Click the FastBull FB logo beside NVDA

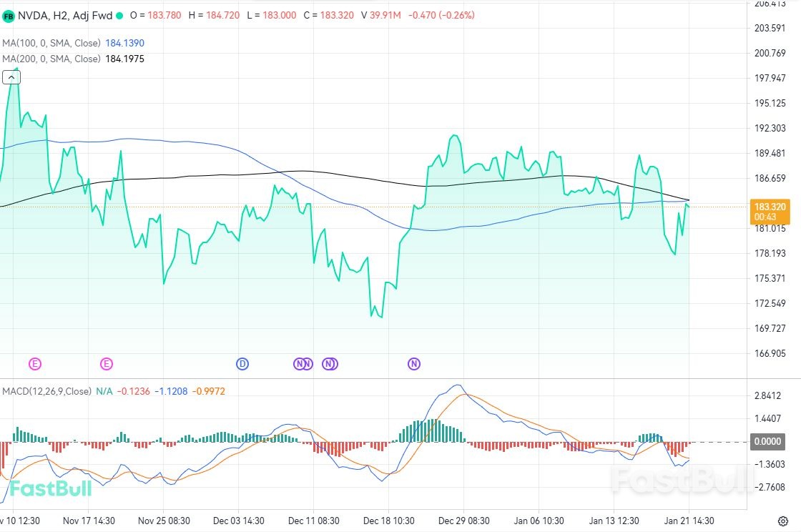[9, 15]
